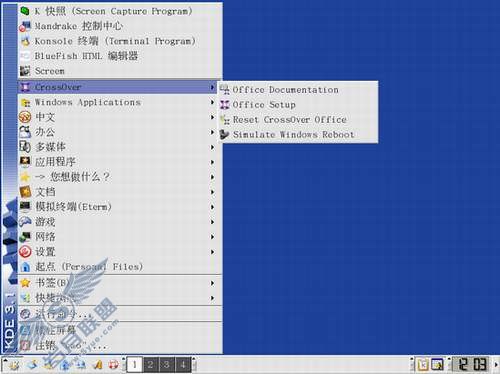Click the panel clock display
Viewport: 500px width, 374px height.
[472, 364]
